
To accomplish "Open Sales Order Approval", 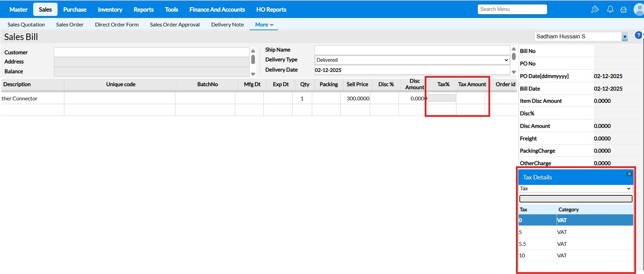I will click(x=175, y=24).
